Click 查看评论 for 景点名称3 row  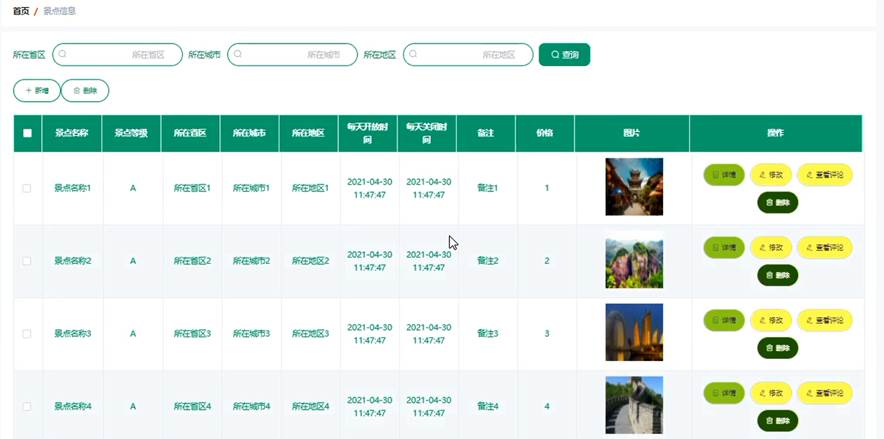[825, 320]
